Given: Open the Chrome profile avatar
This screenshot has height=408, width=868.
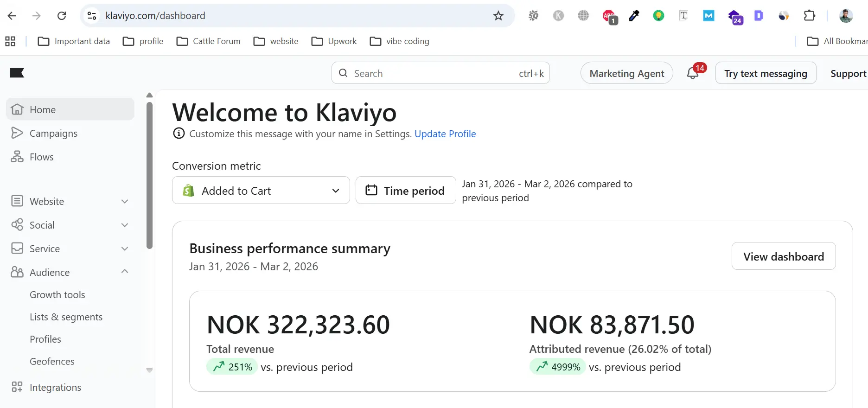Looking at the screenshot, I should pyautogui.click(x=846, y=16).
